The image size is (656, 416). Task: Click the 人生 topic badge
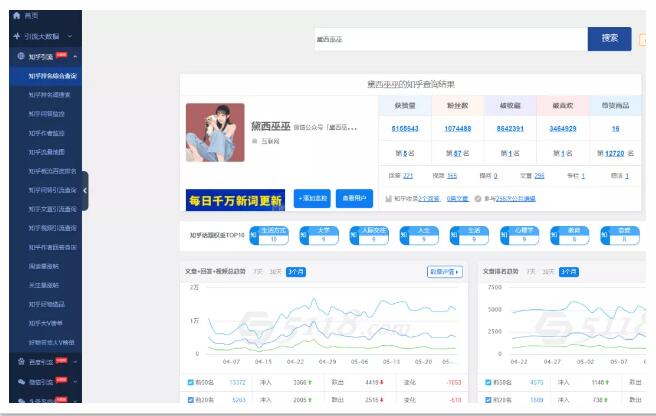coord(420,235)
